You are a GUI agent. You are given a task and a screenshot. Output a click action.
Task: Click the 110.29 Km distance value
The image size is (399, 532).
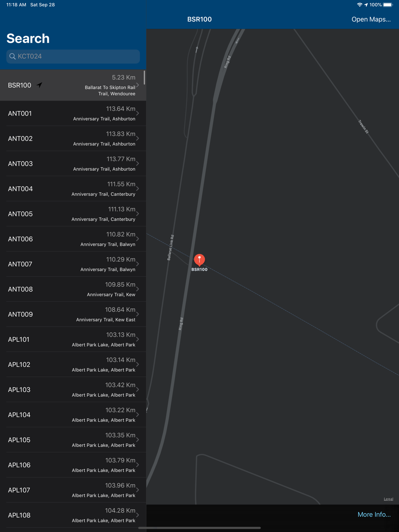120,260
